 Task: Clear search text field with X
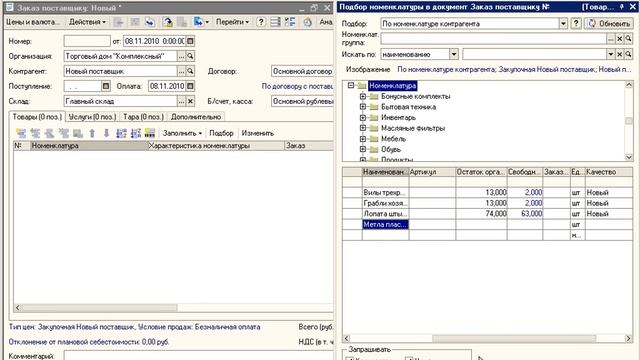(x=620, y=54)
